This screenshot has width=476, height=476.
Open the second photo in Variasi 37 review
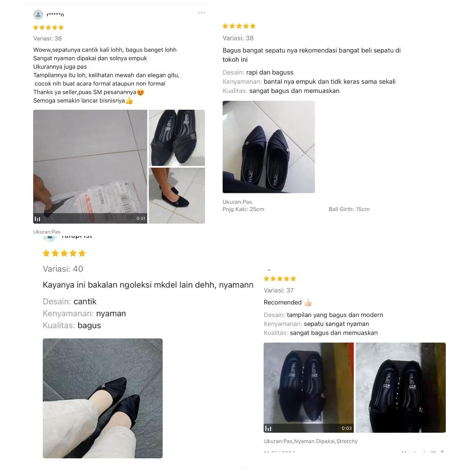click(401, 388)
